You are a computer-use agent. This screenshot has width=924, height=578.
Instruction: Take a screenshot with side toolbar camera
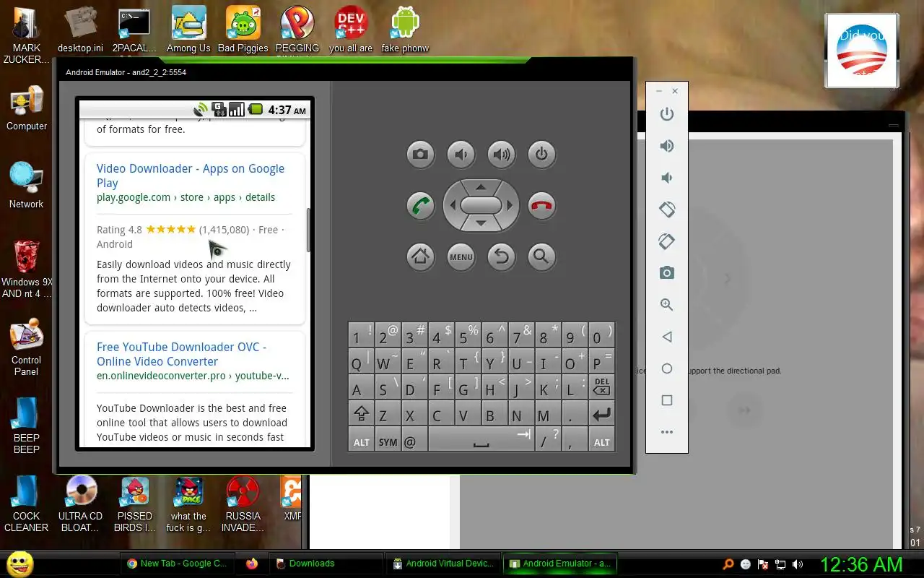(x=667, y=273)
